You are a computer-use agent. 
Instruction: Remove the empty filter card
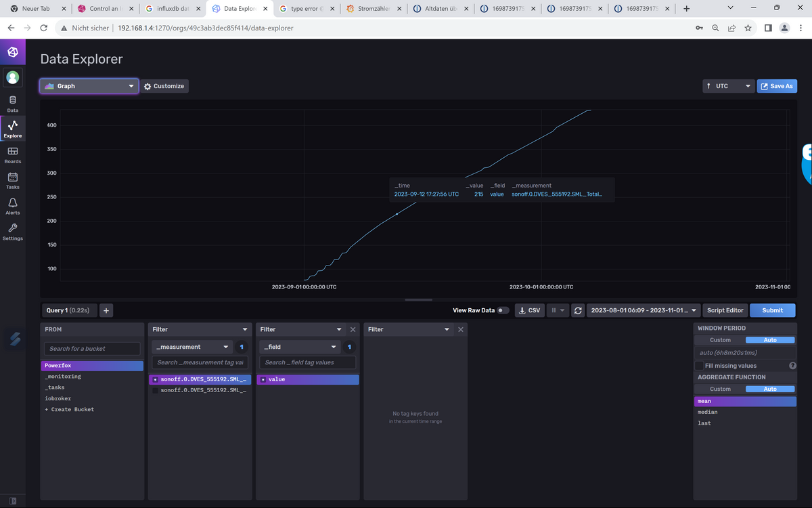(x=461, y=329)
